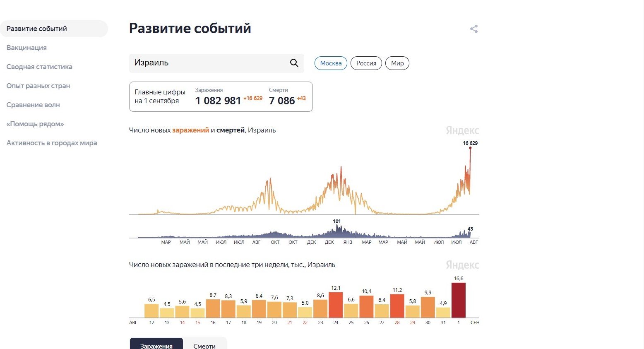644x349 pixels.
Task: Open the Вакцинация sidebar section
Action: [26, 48]
